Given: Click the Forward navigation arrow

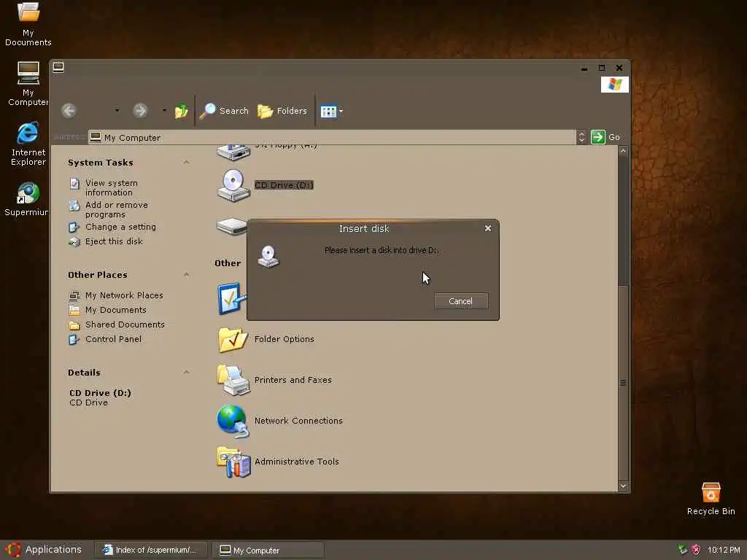Looking at the screenshot, I should (140, 111).
